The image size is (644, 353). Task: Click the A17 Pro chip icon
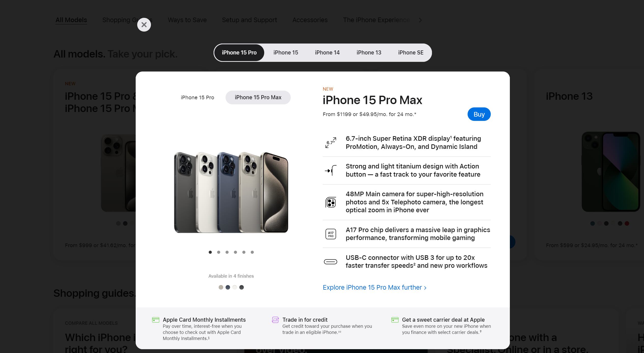point(331,234)
